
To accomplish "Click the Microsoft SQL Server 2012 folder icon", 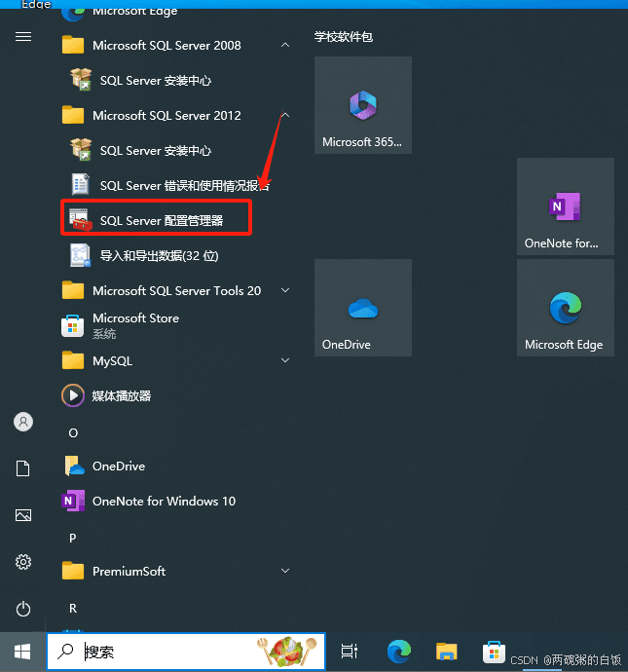I will tap(73, 115).
